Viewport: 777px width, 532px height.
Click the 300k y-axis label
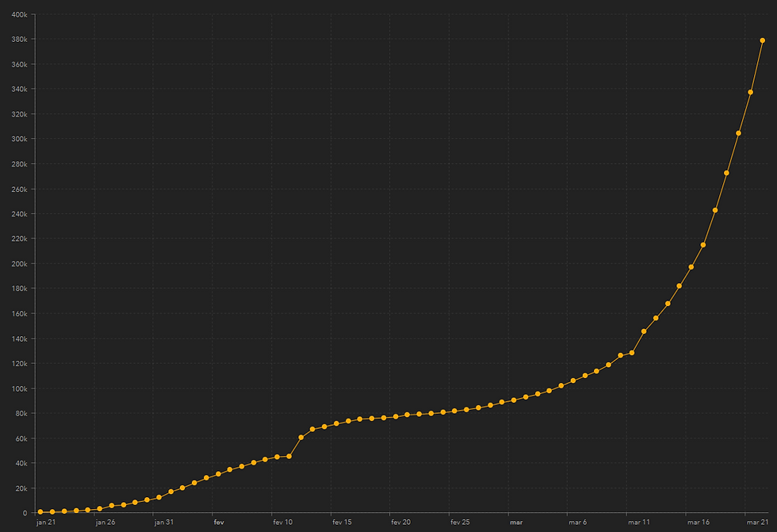(19, 139)
